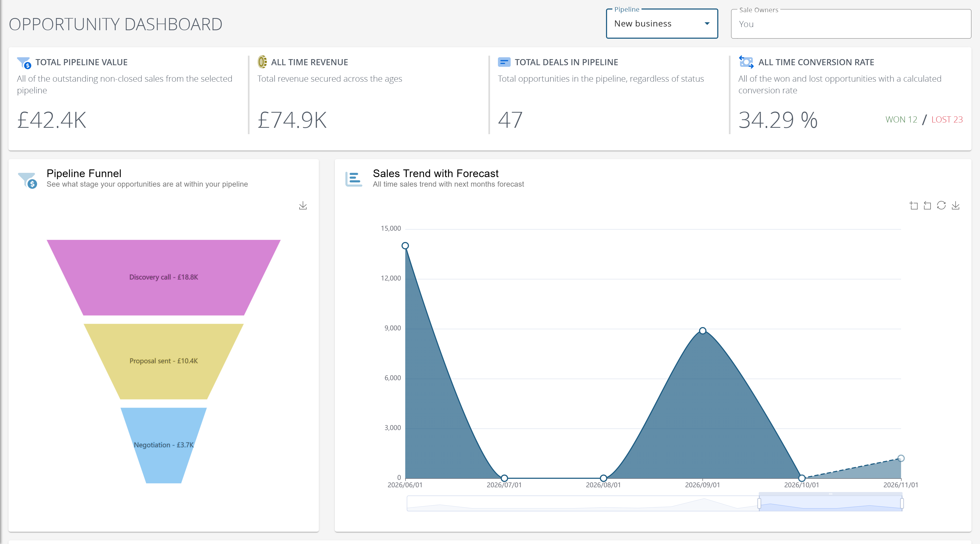Click the £42.4K pipeline value

52,120
